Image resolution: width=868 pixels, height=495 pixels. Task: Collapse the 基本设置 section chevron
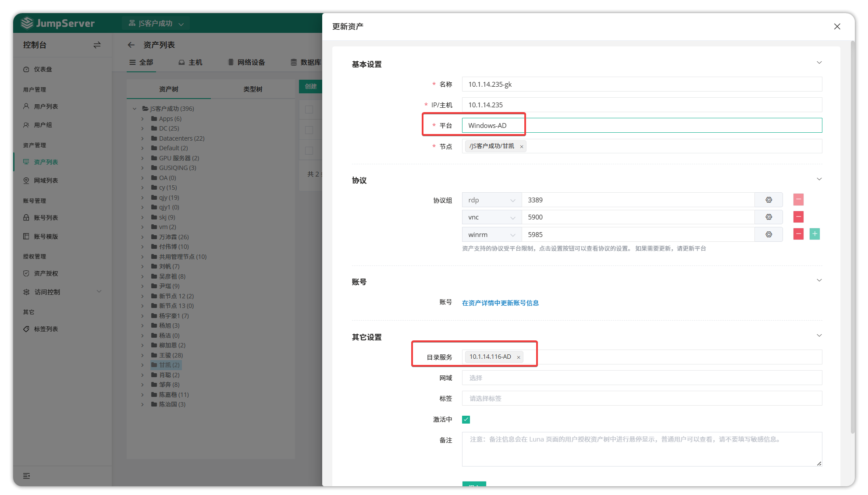(x=819, y=63)
